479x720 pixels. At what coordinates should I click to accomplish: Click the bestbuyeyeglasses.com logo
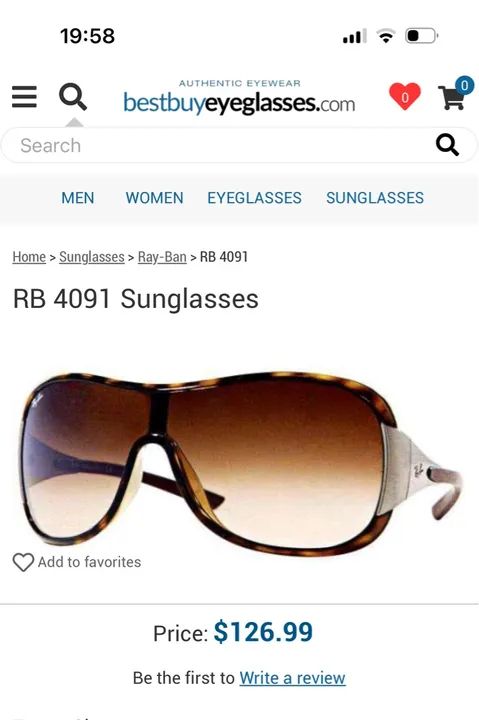click(x=239, y=97)
